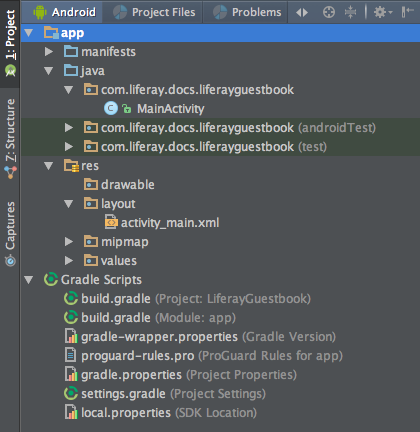This screenshot has height=432, width=420.
Task: Select settings.gradle (Project Settings)
Action: 174,394
